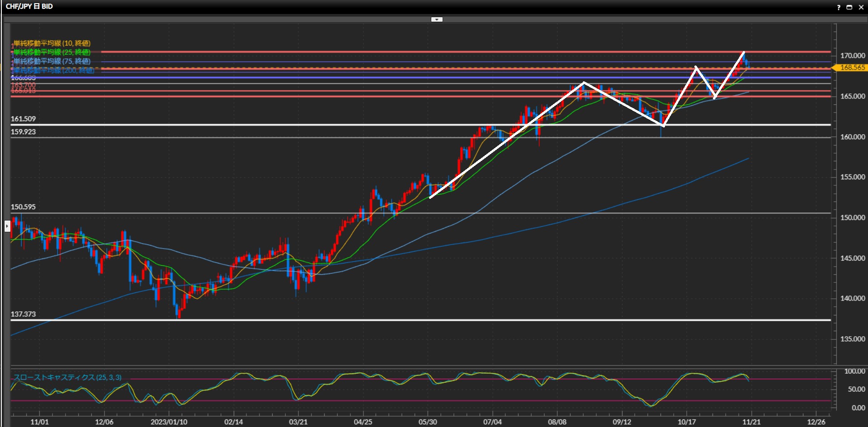This screenshot has width=868, height=427.
Task: Click the 75-period moving average legend
Action: [52, 61]
